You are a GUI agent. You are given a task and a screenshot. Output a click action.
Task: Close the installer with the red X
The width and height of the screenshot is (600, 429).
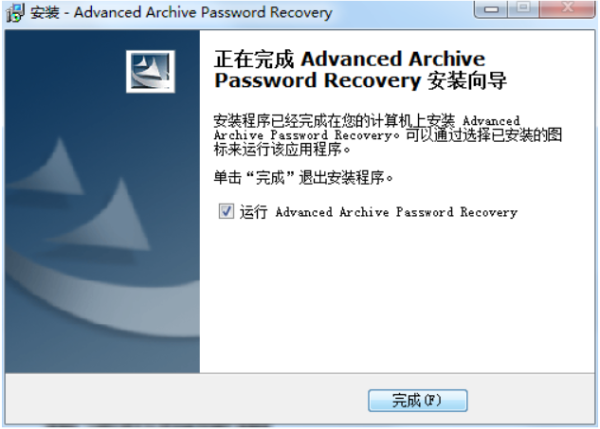pyautogui.click(x=567, y=9)
